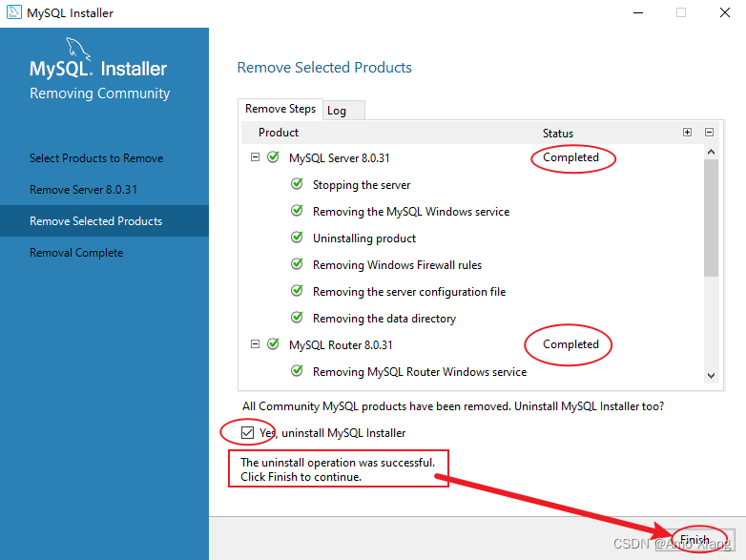Click the Remove Selected Products heading
The width and height of the screenshot is (746, 560).
(x=324, y=68)
